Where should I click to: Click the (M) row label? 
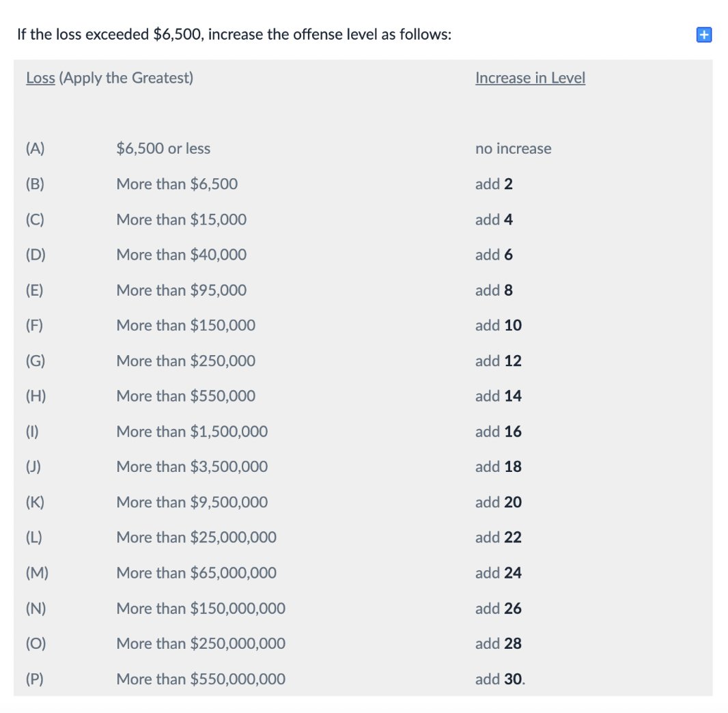[37, 573]
